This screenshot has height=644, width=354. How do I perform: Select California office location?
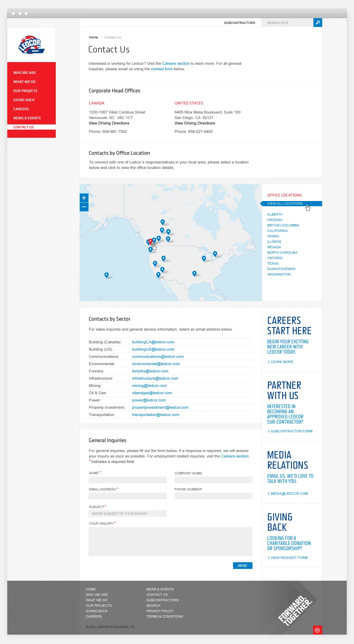[277, 231]
